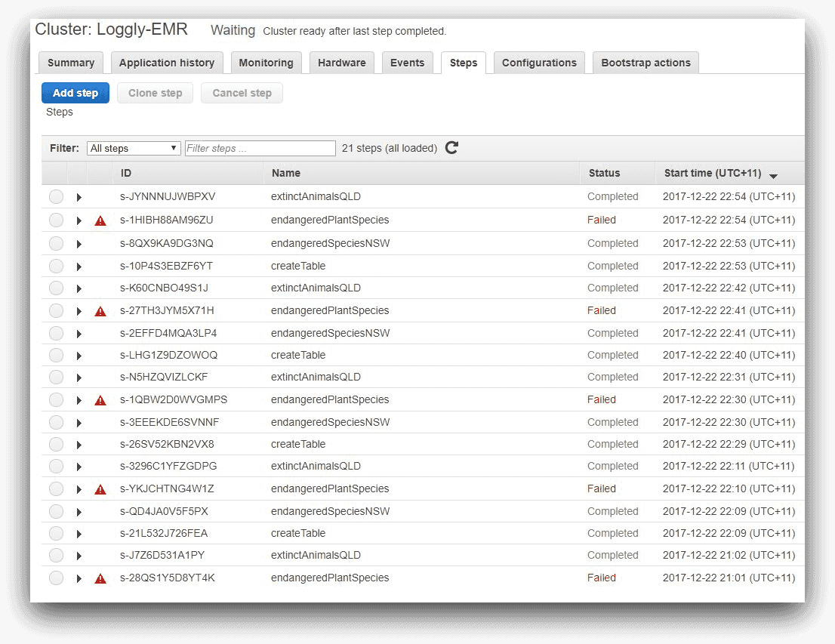
Task: Click the Clone step button
Action: pos(155,93)
